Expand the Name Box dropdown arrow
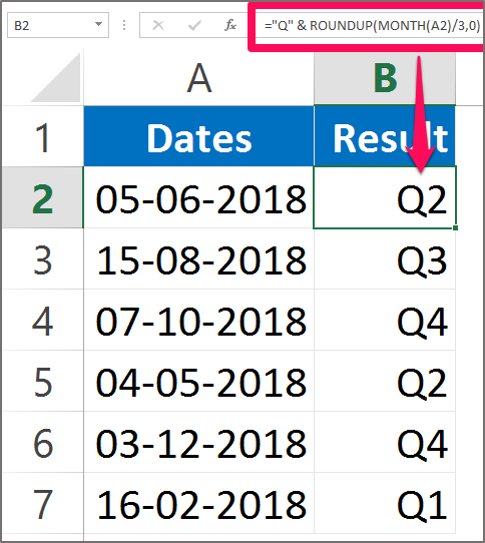Image resolution: width=485 pixels, height=543 pixels. point(98,24)
